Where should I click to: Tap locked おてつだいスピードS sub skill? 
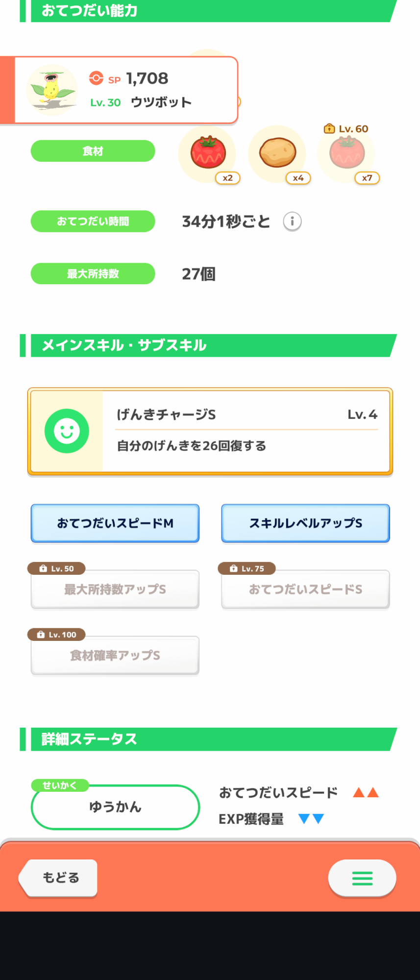click(305, 589)
